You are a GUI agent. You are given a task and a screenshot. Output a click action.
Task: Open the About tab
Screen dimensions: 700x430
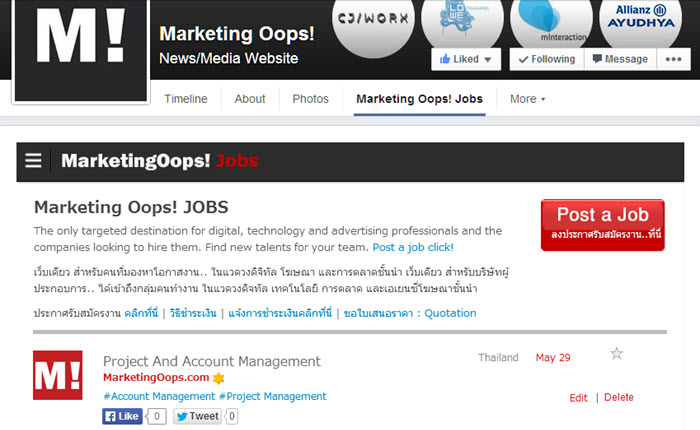[x=250, y=99]
